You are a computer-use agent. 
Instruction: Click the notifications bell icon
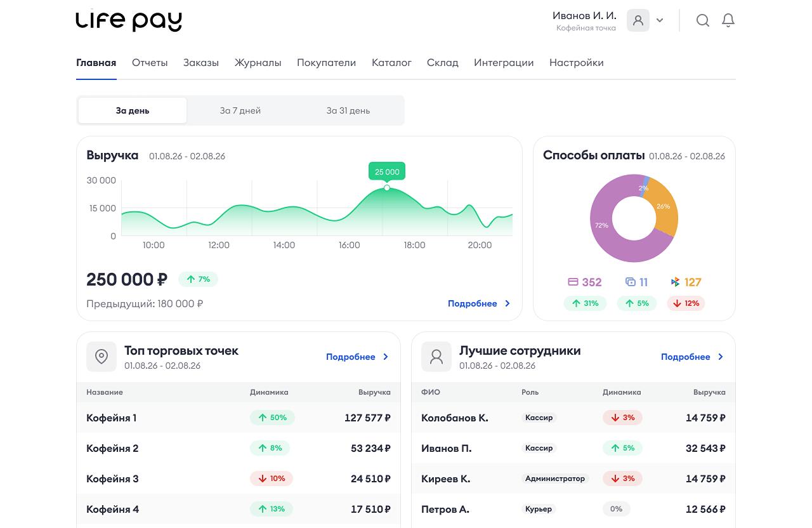tap(728, 21)
